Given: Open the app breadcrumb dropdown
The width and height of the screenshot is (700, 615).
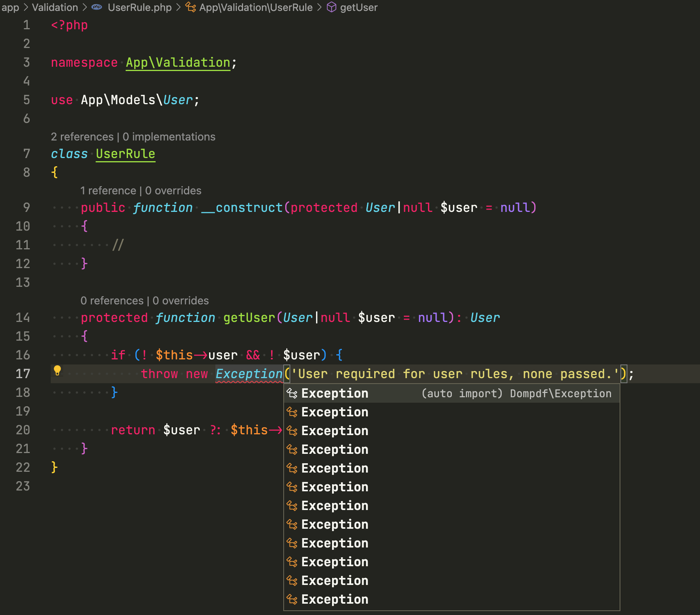Looking at the screenshot, I should (11, 7).
